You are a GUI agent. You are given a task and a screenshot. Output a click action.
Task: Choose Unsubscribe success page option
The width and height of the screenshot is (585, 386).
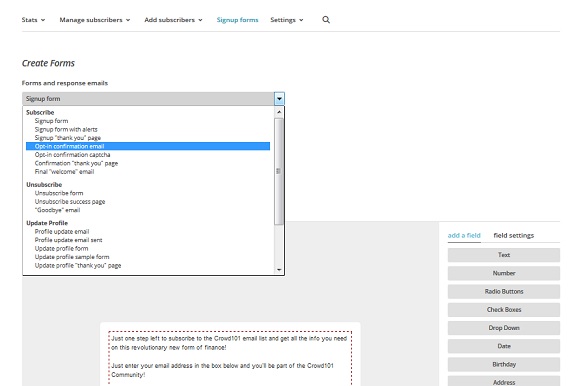coord(70,202)
